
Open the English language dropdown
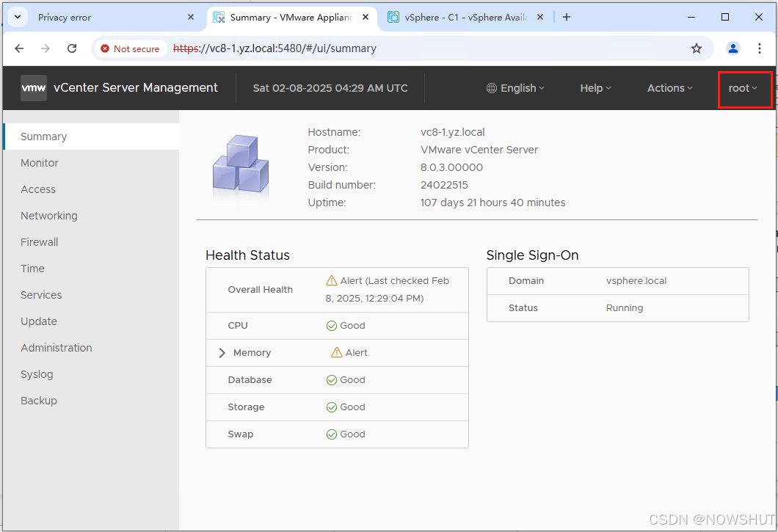pyautogui.click(x=515, y=88)
